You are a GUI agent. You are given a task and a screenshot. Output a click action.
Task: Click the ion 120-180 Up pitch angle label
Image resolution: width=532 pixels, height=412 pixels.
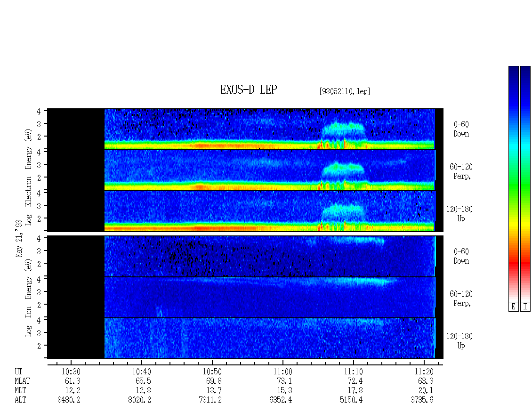(x=459, y=341)
